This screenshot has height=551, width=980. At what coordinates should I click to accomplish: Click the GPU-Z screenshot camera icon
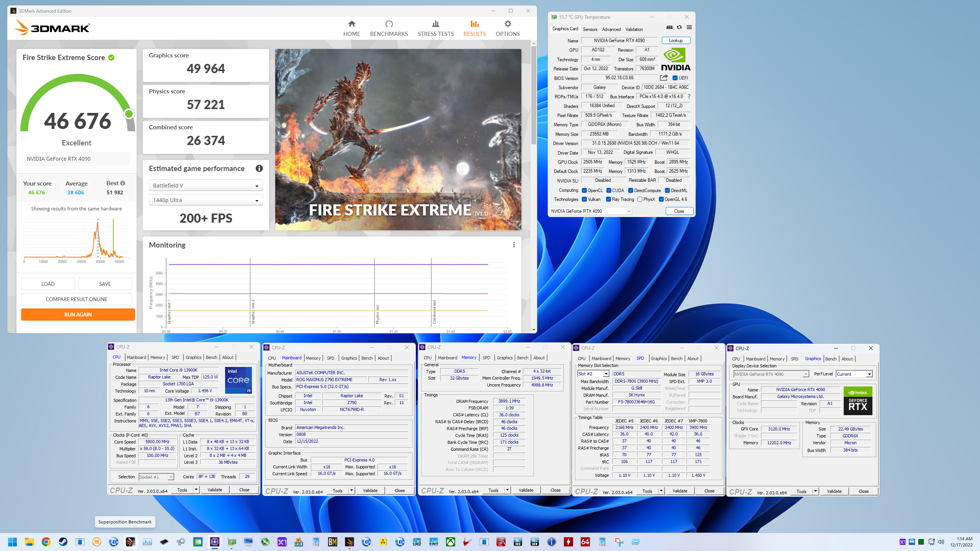[669, 28]
